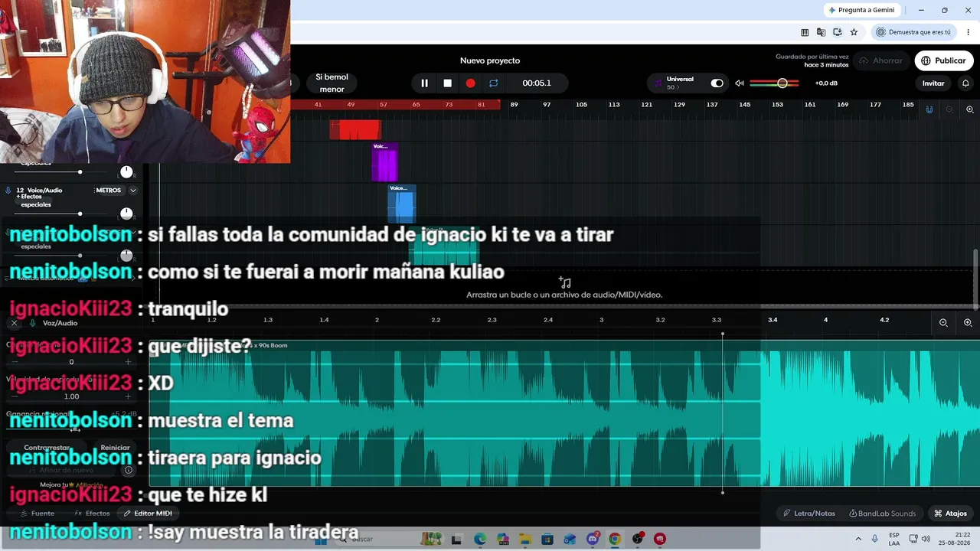Adjust the track 12 pan knob

(x=126, y=214)
